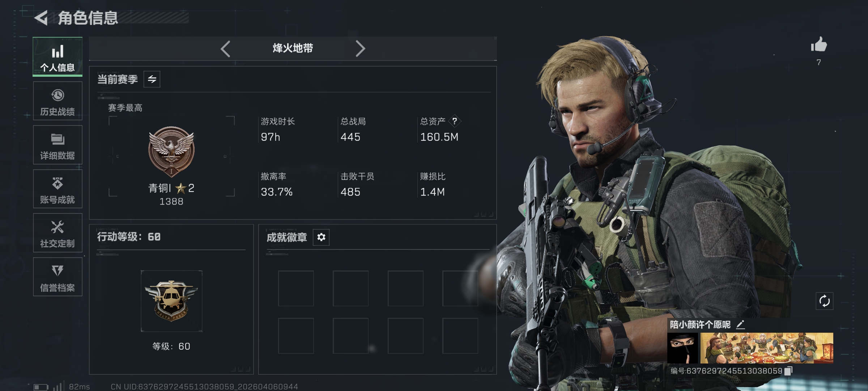Edit the nickname 陪小颜许个愿呢 with pencil icon
The height and width of the screenshot is (391, 868).
pyautogui.click(x=740, y=324)
